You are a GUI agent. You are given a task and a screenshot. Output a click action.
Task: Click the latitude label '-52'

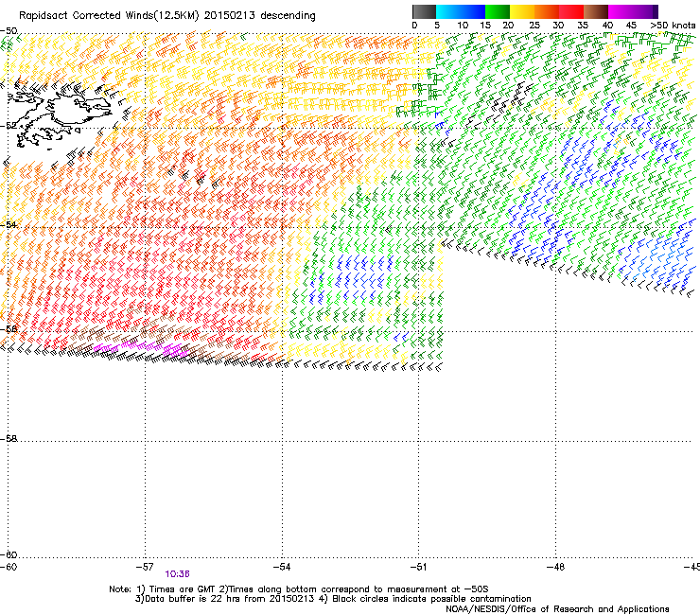[x=9, y=126]
